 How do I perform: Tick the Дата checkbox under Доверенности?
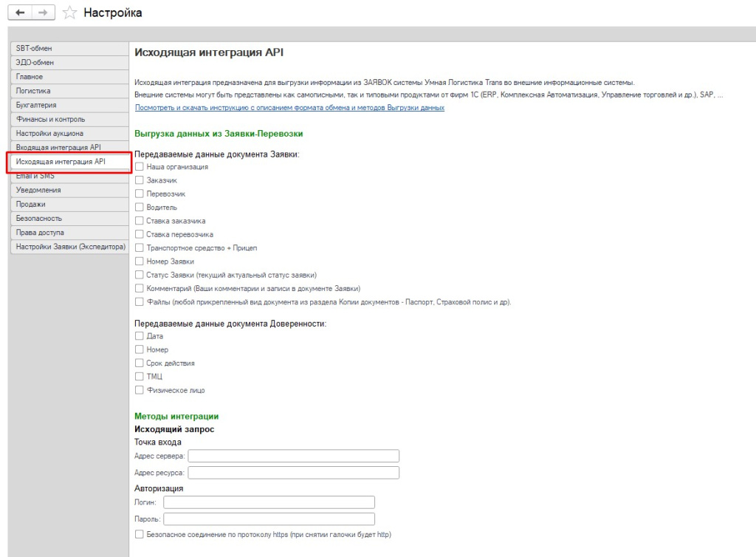[140, 335]
